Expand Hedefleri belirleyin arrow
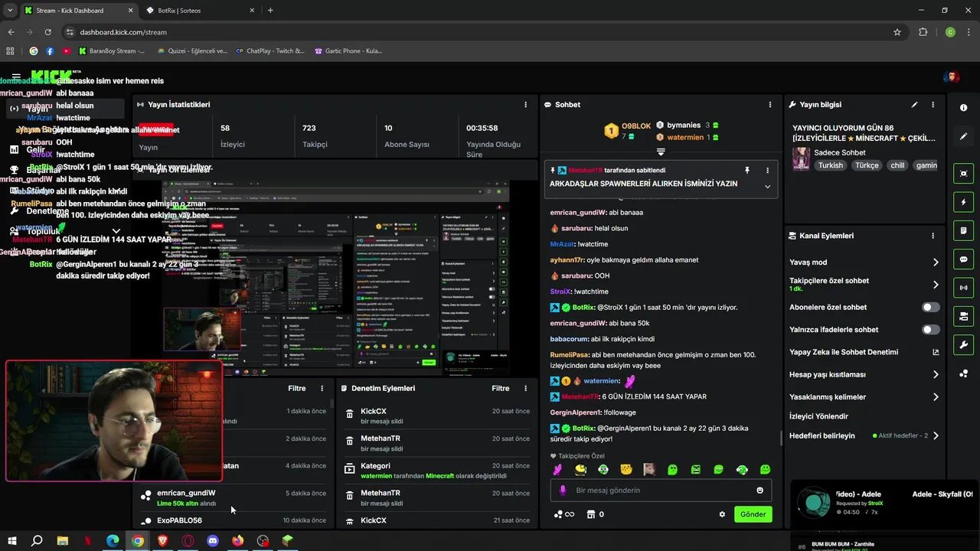The image size is (980, 551). (x=935, y=436)
